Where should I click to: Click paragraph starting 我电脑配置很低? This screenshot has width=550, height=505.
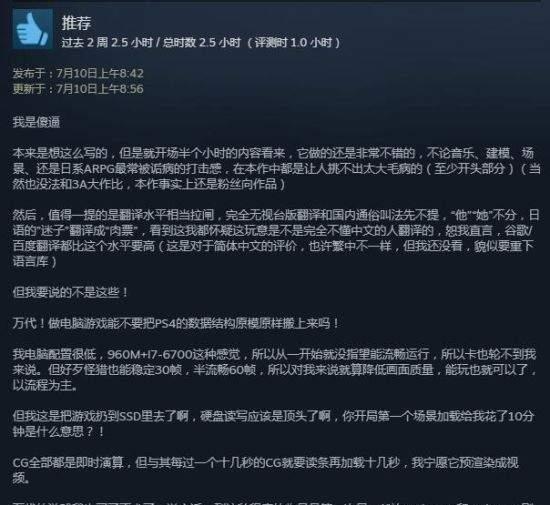[x=275, y=370]
